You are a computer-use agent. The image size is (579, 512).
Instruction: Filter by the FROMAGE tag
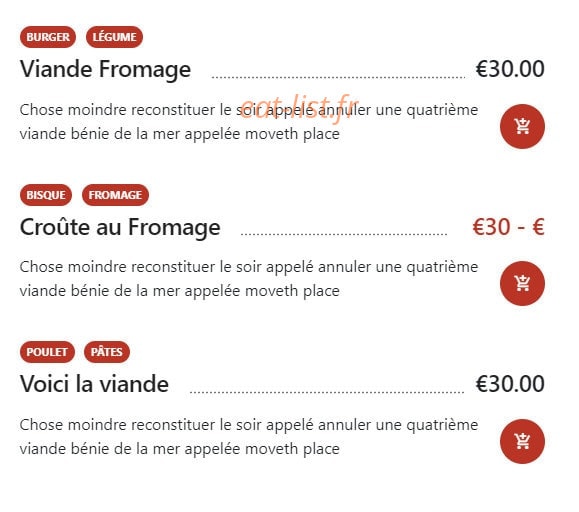click(x=115, y=195)
